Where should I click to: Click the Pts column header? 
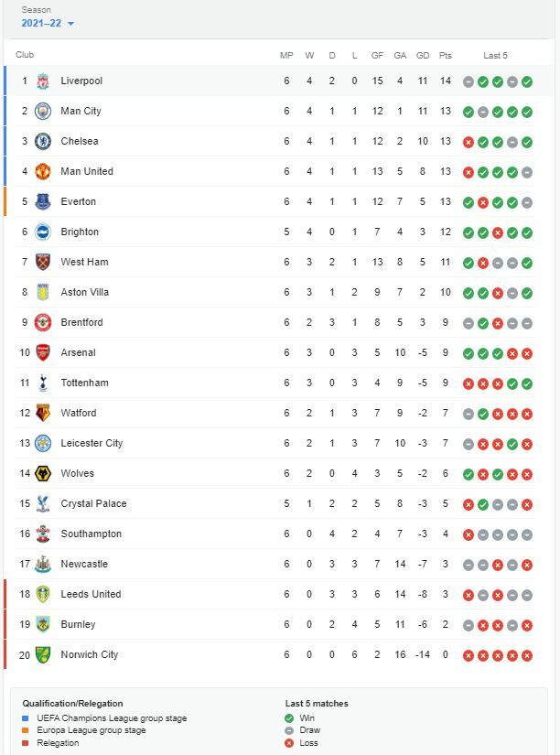click(446, 56)
